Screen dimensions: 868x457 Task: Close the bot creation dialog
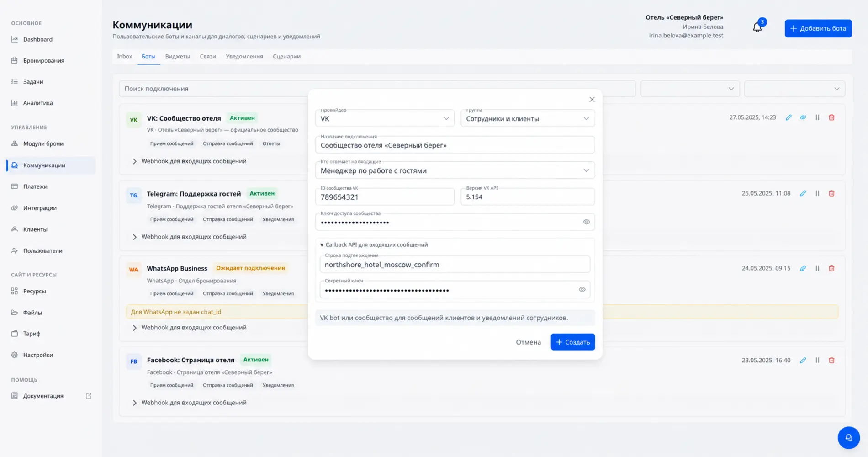[592, 99]
